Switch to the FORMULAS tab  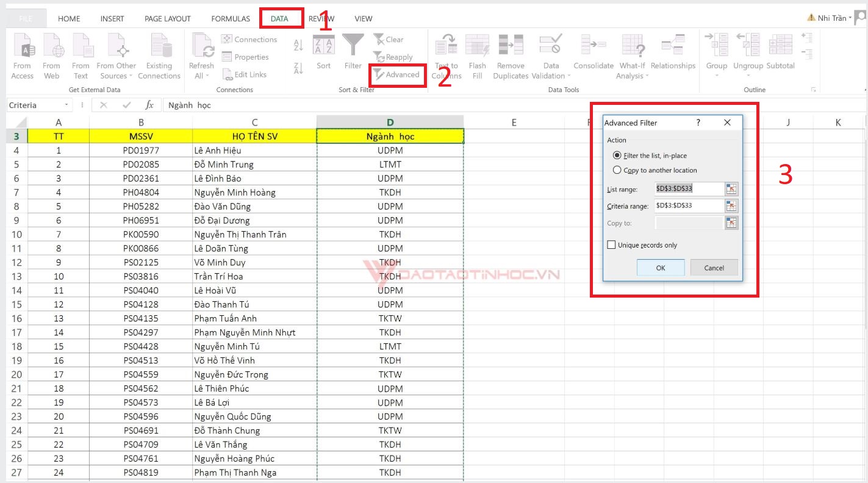point(230,18)
